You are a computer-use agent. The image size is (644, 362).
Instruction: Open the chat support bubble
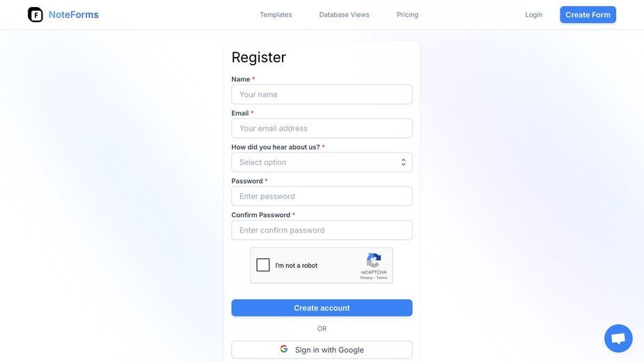618,338
